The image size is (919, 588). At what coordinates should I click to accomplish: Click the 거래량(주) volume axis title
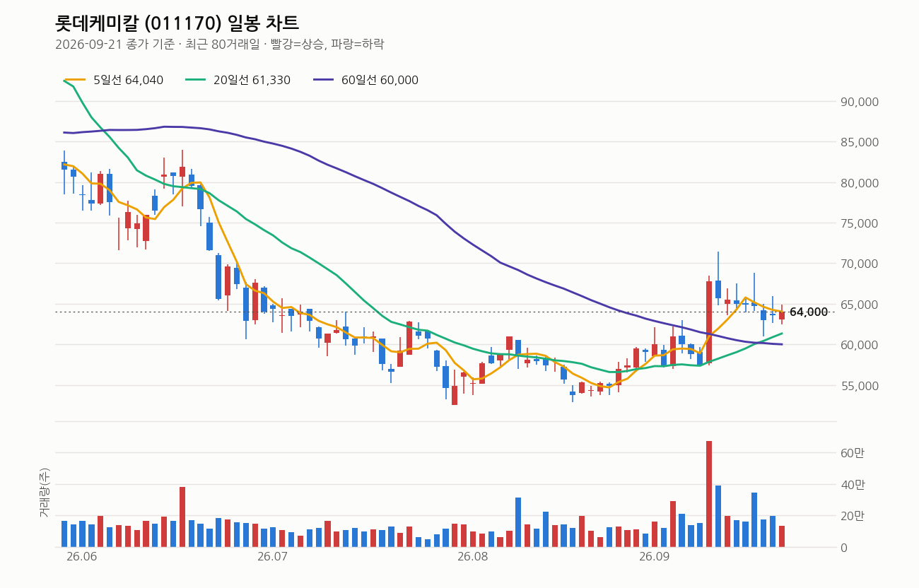coord(45,492)
